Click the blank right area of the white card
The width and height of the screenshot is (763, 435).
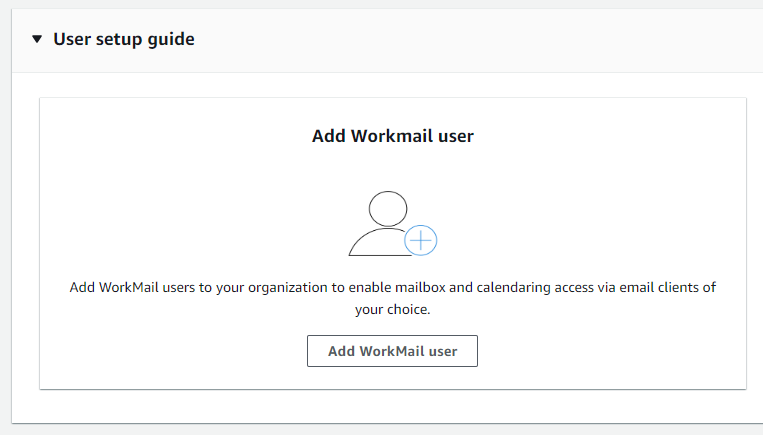click(640, 200)
